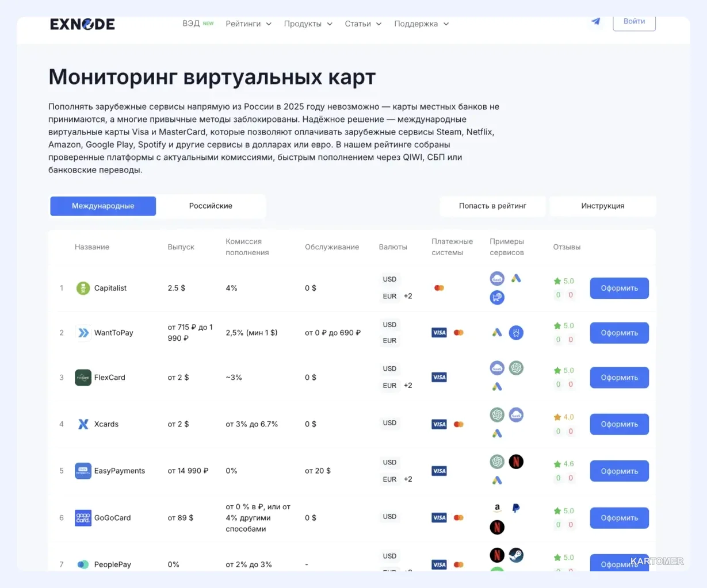
Task: Click the Отзывы column header
Action: pyautogui.click(x=567, y=247)
